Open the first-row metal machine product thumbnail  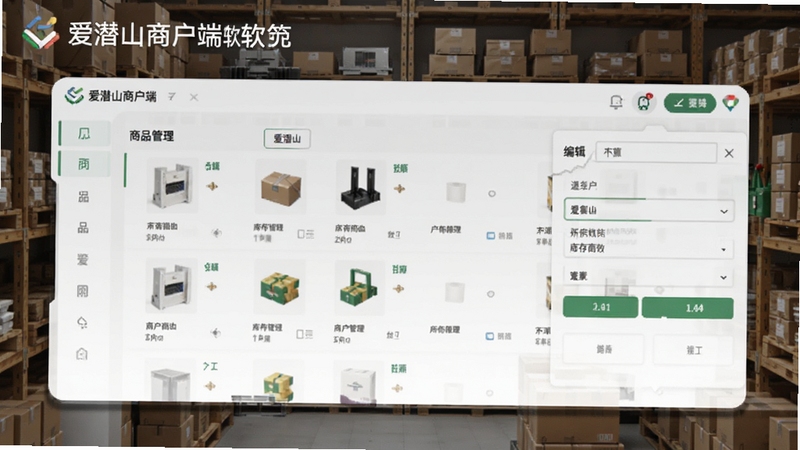pyautogui.click(x=172, y=185)
